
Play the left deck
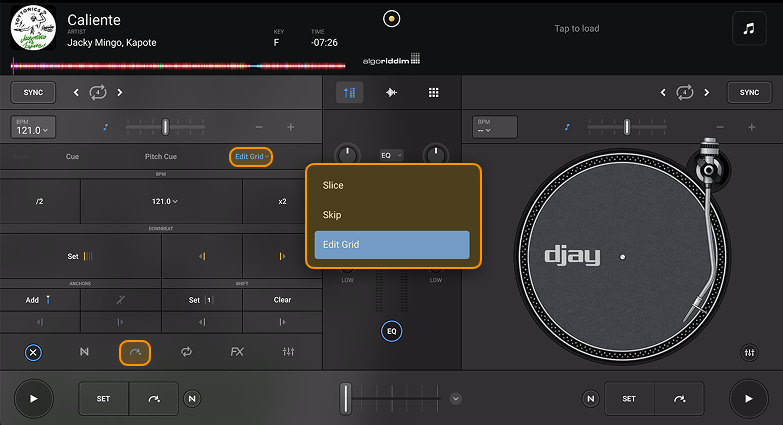point(33,399)
